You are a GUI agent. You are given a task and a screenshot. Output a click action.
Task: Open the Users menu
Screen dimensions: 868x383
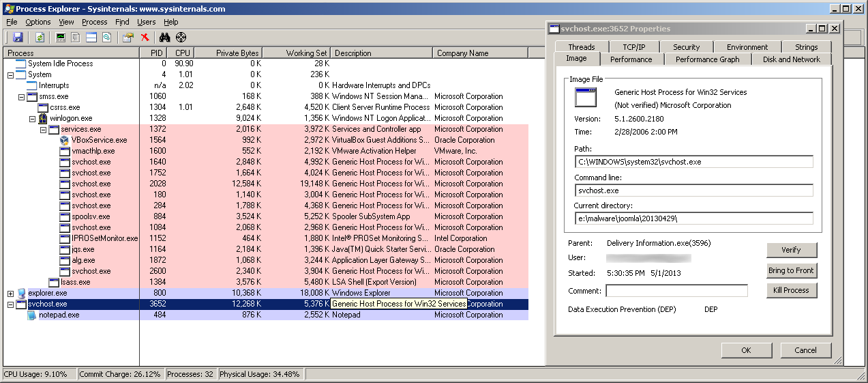point(146,22)
